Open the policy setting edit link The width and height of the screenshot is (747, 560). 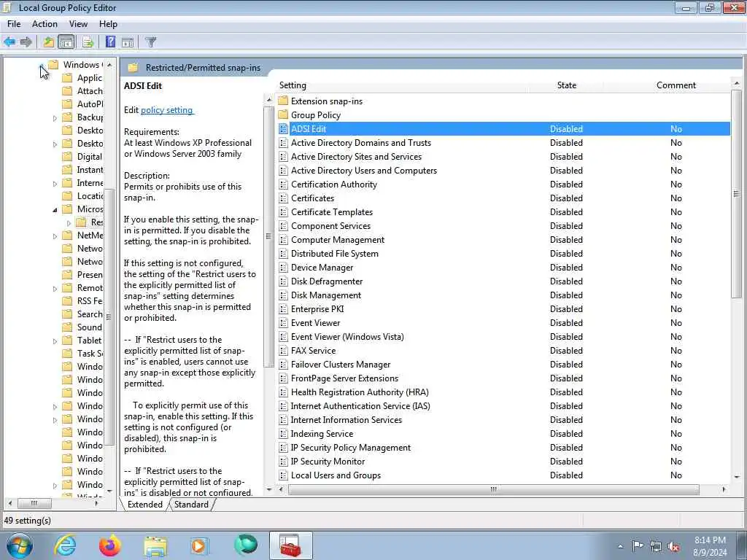tap(167, 110)
